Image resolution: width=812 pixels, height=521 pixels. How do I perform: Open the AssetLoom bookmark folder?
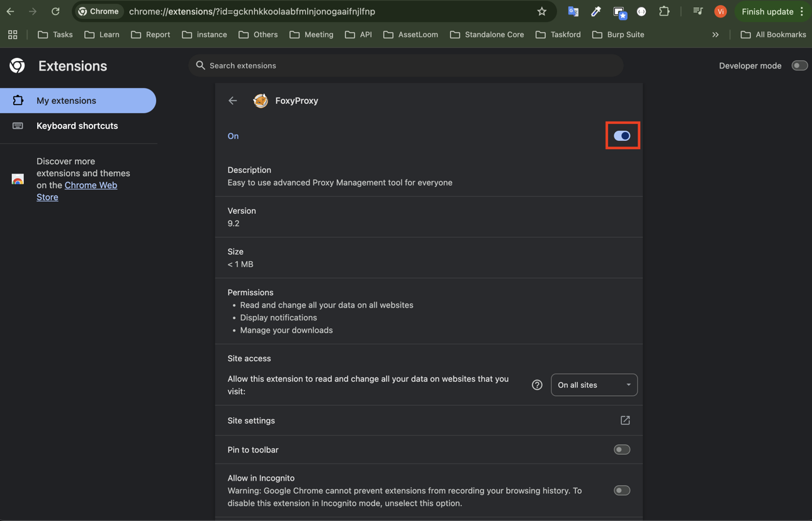point(410,35)
